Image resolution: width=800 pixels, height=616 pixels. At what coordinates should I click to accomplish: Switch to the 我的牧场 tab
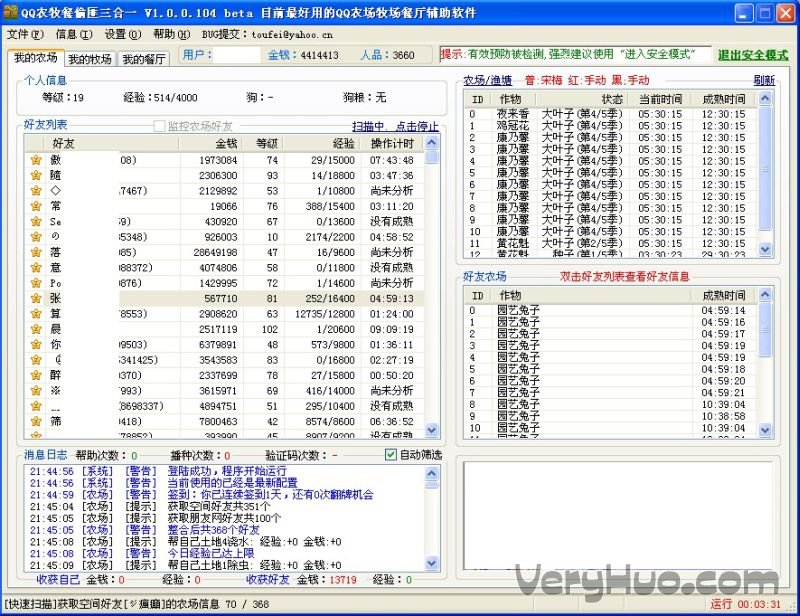90,59
